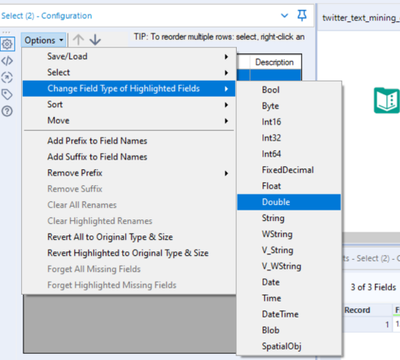Click the navigation target icon in the sidebar
400x360 pixels.
[7, 77]
